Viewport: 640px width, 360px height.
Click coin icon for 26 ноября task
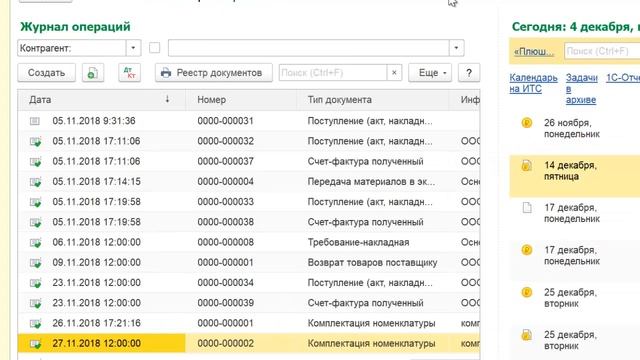click(527, 123)
